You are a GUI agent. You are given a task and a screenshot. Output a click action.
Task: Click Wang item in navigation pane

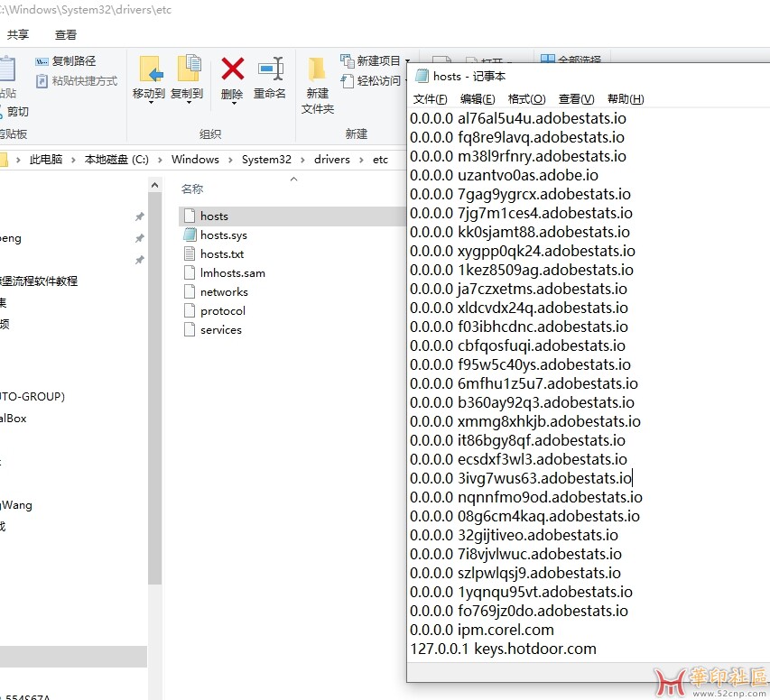[x=16, y=505]
